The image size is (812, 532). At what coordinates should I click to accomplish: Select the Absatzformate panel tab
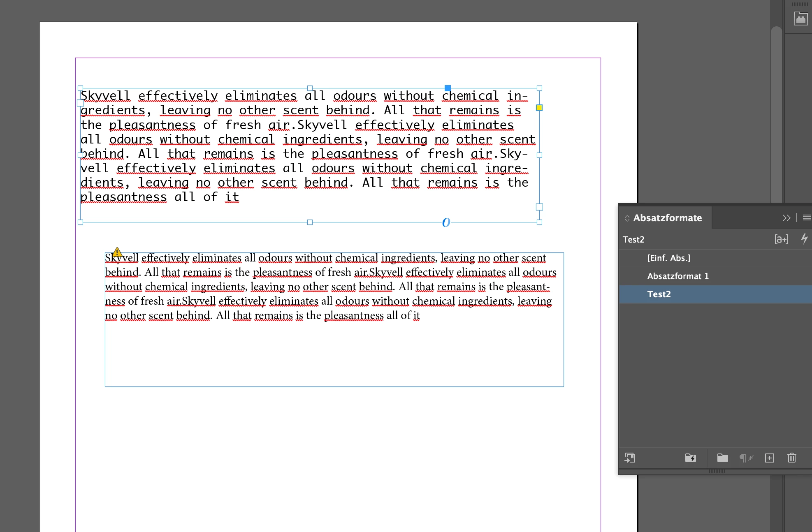click(667, 218)
